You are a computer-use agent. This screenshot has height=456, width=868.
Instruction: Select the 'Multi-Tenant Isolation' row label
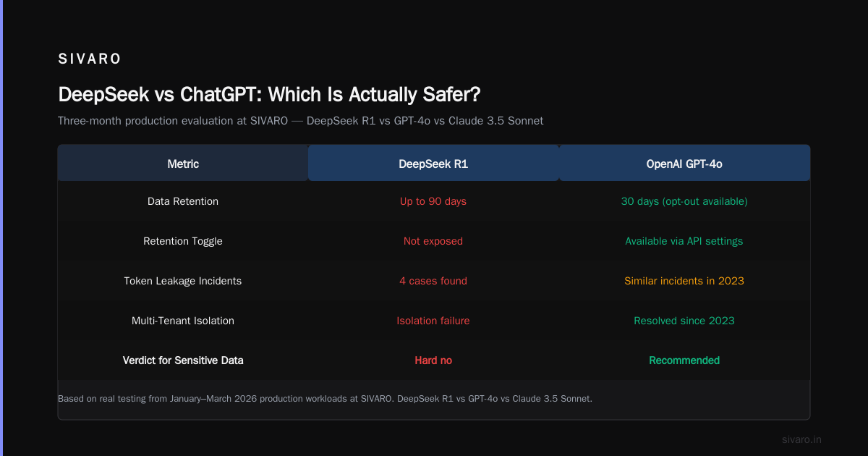pos(183,321)
